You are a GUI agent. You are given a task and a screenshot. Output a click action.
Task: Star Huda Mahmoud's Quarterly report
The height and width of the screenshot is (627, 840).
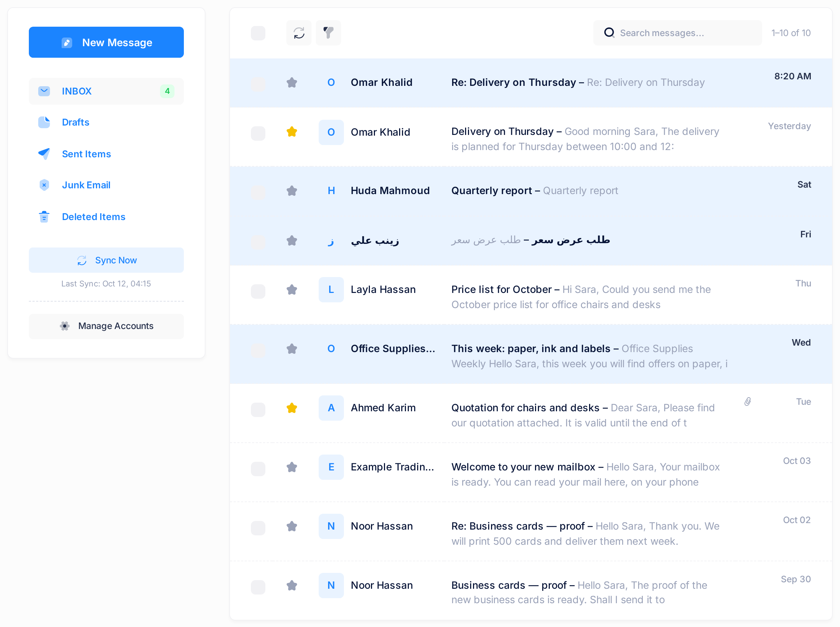[x=292, y=190]
